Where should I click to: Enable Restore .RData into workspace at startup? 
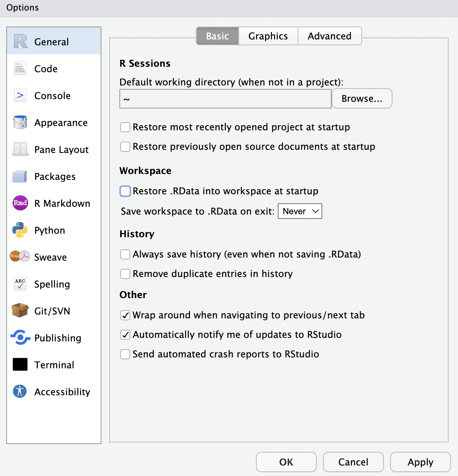click(125, 191)
